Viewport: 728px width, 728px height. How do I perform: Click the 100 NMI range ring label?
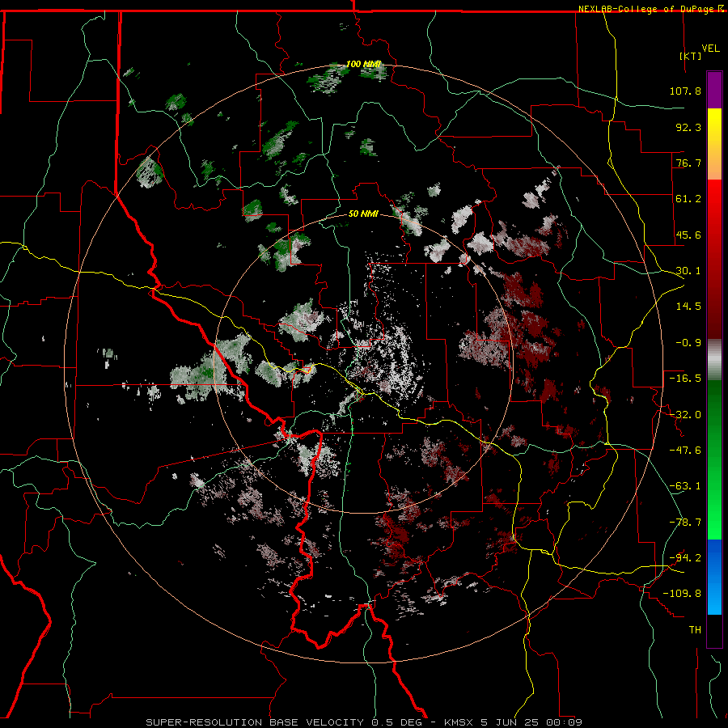(363, 64)
